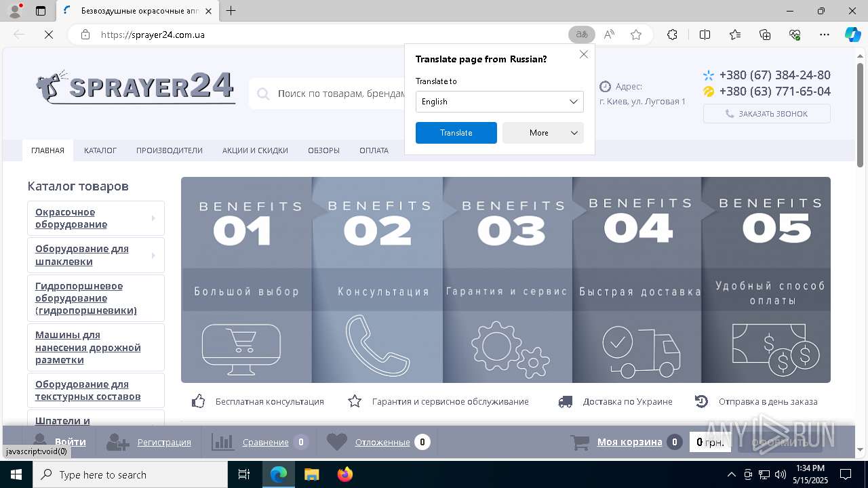Image resolution: width=868 pixels, height=488 pixels.
Task: Add page to favorites star
Action: tap(636, 35)
